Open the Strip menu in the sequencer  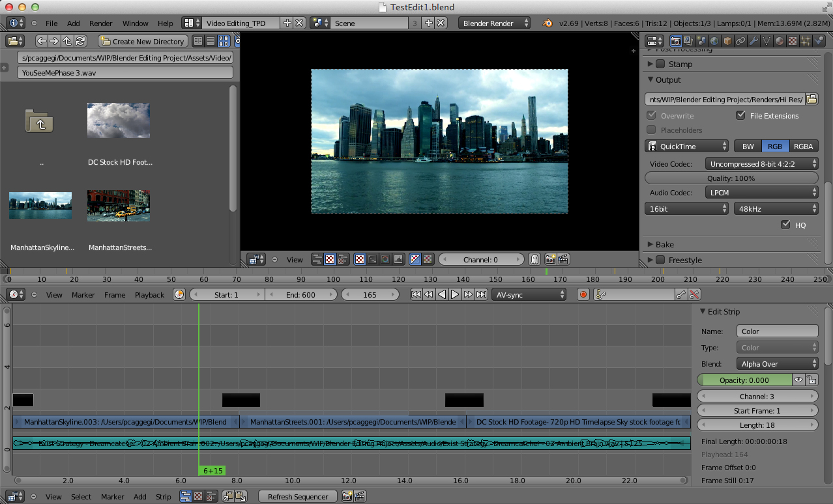click(163, 496)
